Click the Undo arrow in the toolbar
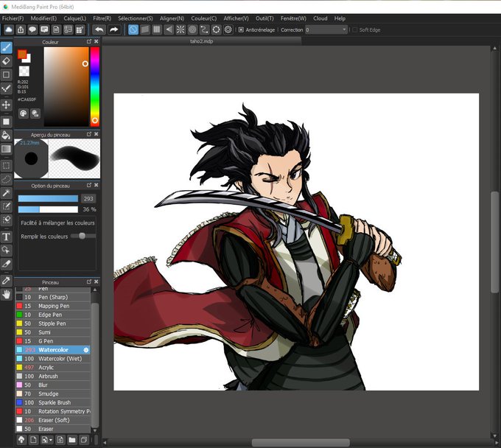The width and height of the screenshot is (501, 448). tap(99, 29)
